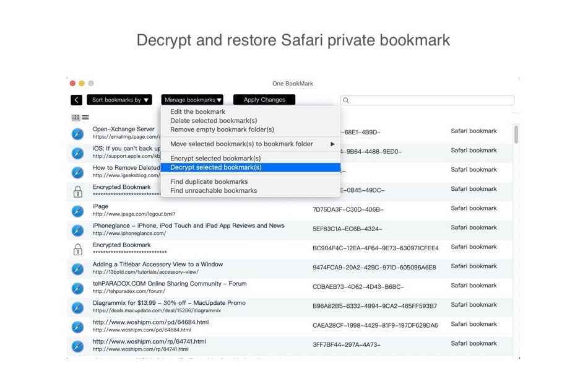The image size is (588, 368).
Task: Click lock icon of BC904F4C encrypted bookmark
Action: pos(77,249)
